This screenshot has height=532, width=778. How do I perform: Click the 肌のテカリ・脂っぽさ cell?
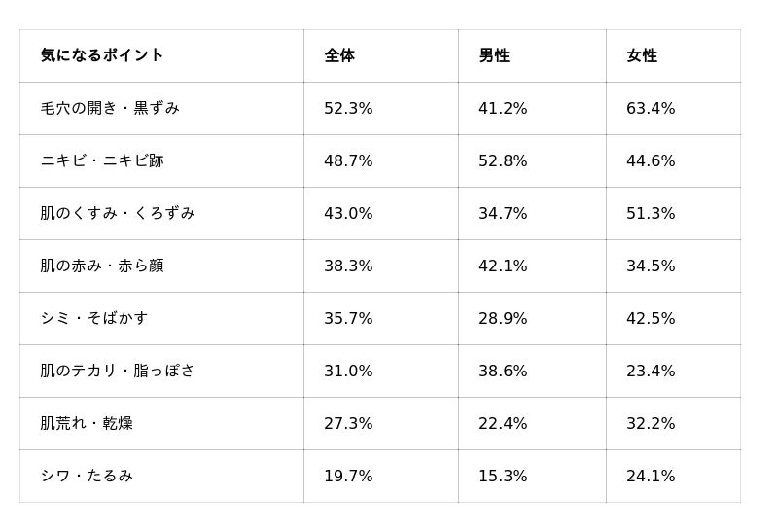[118, 371]
